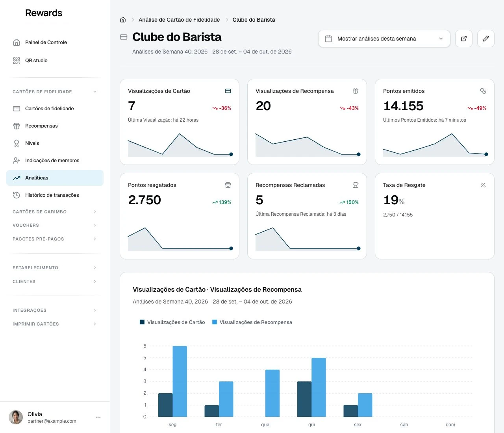Expand the Integrações section
This screenshot has width=504, height=433.
click(55, 310)
